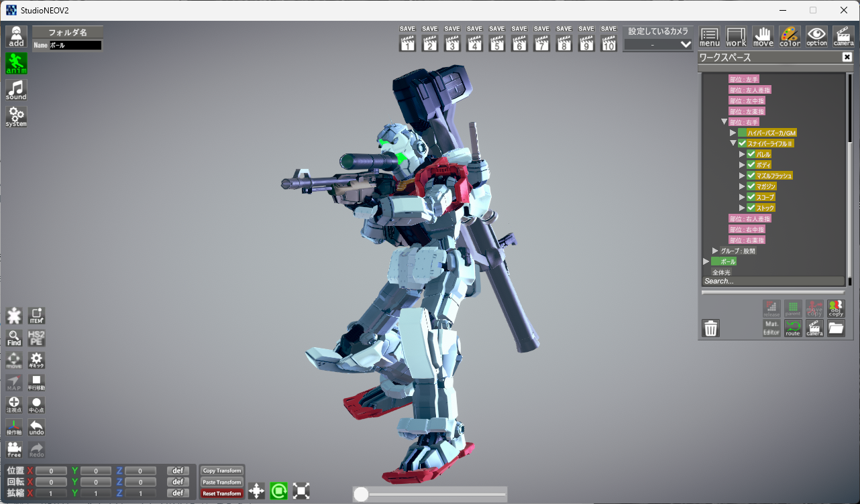The width and height of the screenshot is (860, 504).
Task: Reset 回転 with its def button
Action: tap(178, 482)
